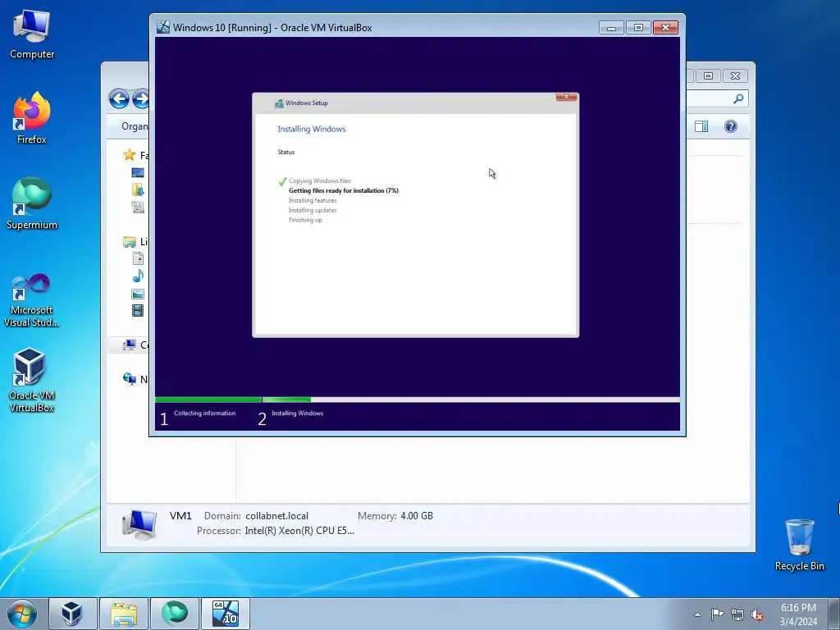Click the 'Getting files ready for installation' status
The height and width of the screenshot is (630, 840).
[x=344, y=190]
